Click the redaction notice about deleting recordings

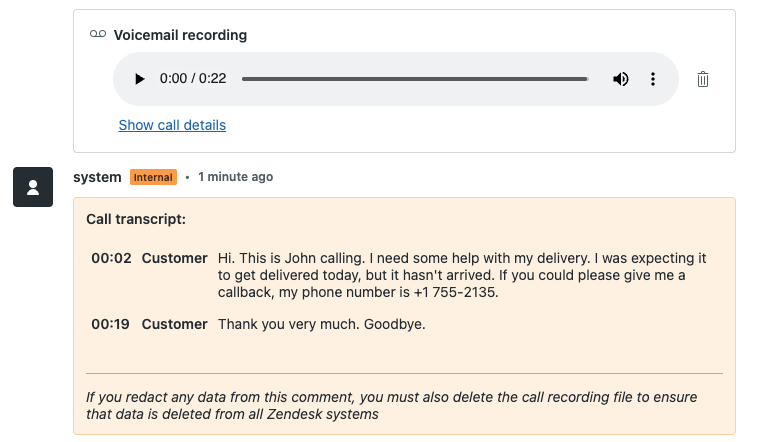click(391, 405)
